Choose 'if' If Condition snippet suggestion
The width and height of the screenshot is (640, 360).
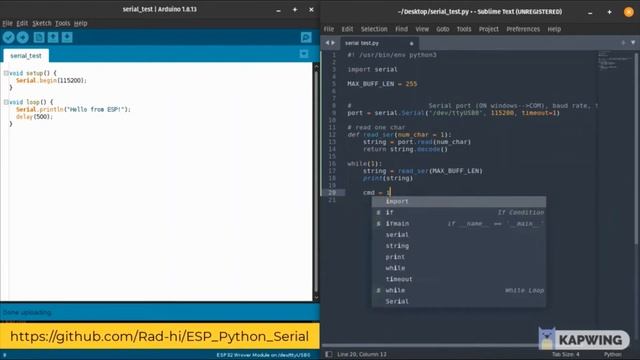click(459, 213)
